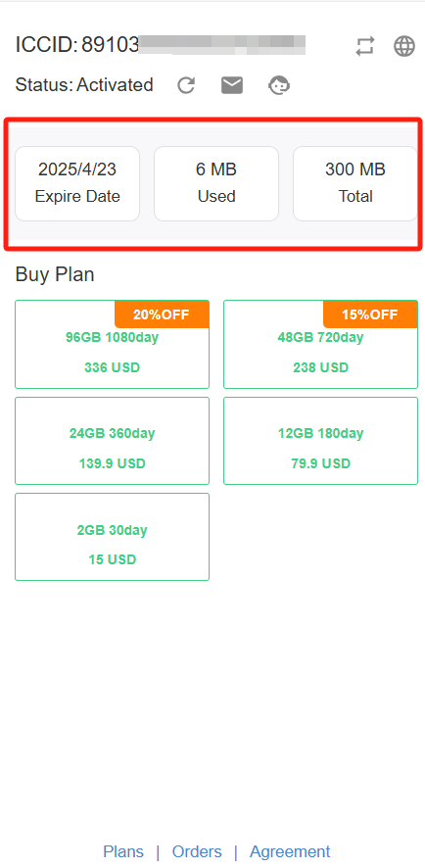Click the 15%OFF discount badge

click(370, 314)
